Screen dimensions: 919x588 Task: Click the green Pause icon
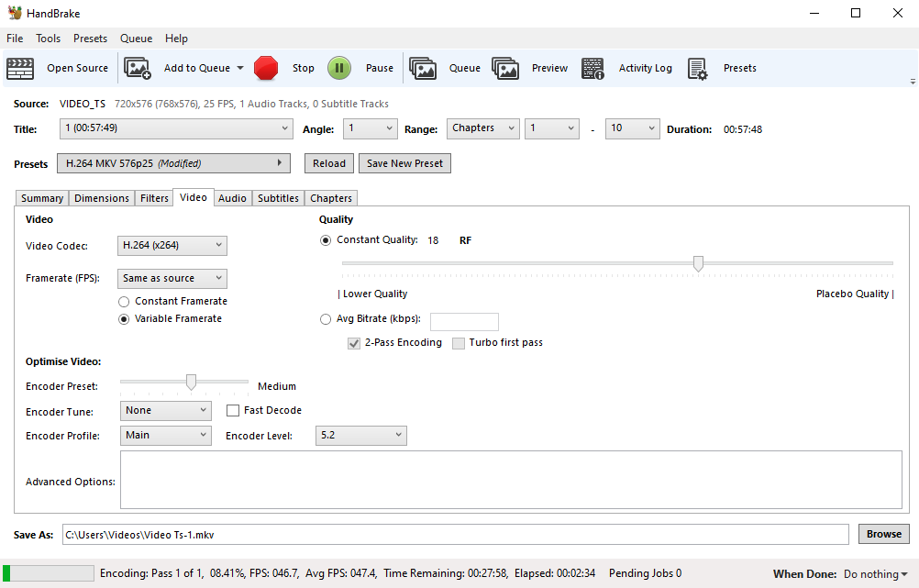click(x=338, y=68)
